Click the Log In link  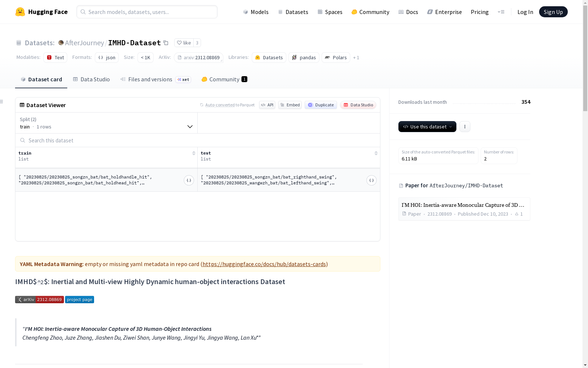(x=525, y=12)
